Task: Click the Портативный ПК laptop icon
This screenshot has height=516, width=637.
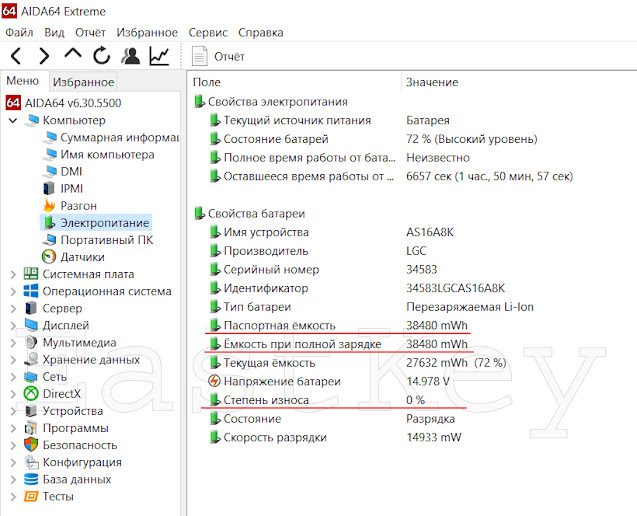Action: (50, 240)
